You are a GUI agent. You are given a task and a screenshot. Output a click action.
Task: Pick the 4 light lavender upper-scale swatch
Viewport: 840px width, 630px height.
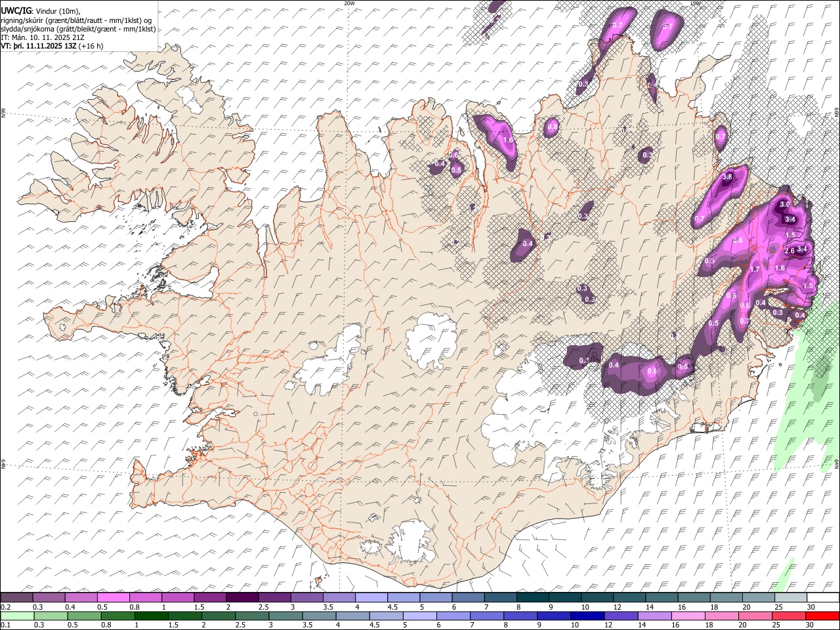click(x=370, y=598)
